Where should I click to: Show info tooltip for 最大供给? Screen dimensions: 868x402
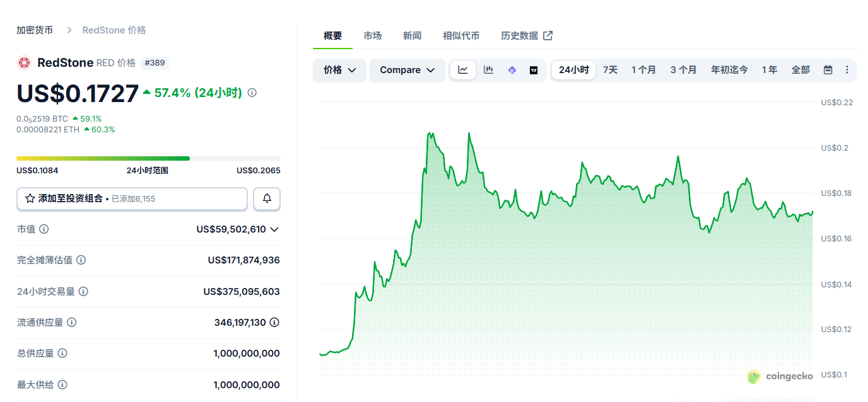point(62,385)
